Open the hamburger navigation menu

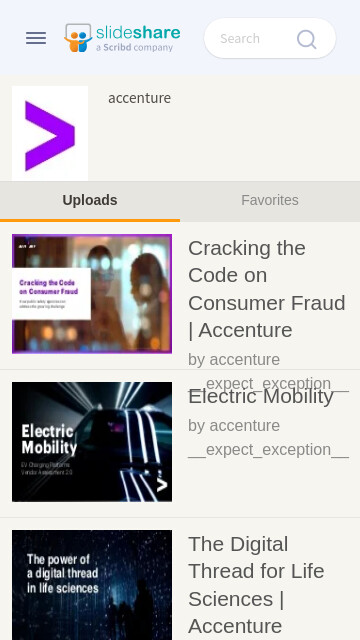(x=36, y=38)
